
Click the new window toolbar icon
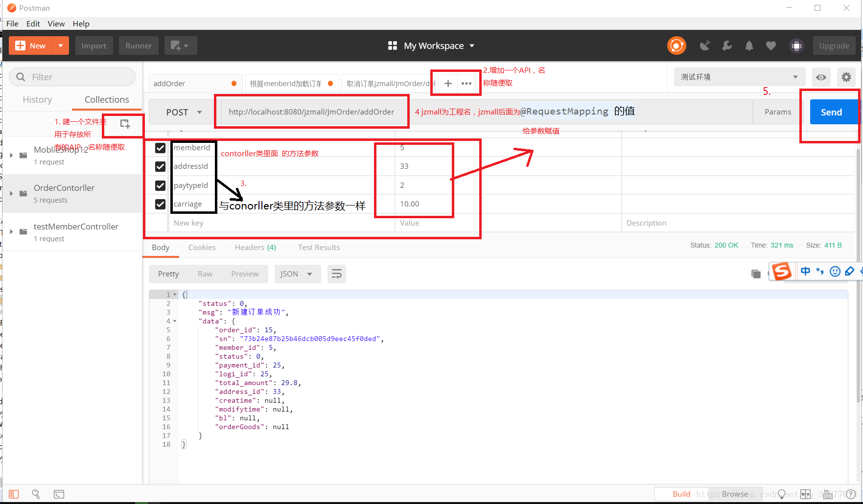coord(181,46)
